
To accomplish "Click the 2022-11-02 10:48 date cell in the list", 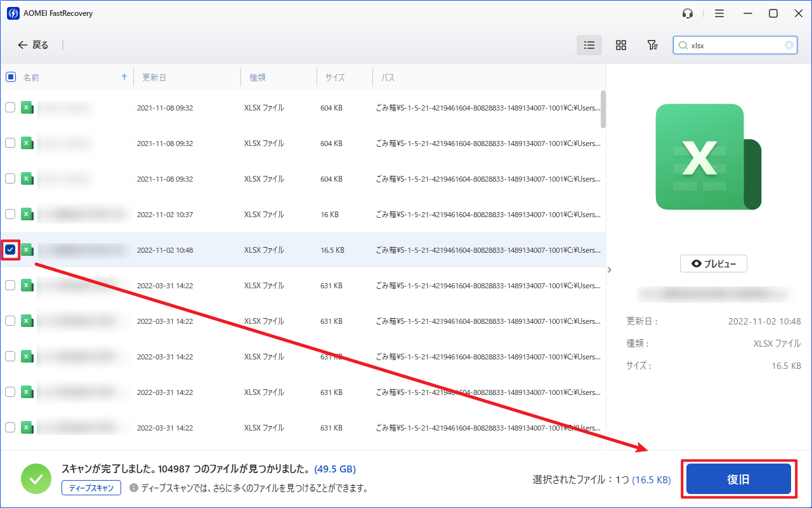I will [x=165, y=250].
